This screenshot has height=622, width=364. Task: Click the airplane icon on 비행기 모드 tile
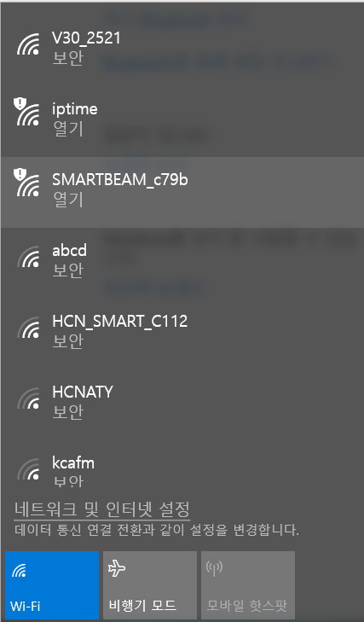pyautogui.click(x=117, y=568)
